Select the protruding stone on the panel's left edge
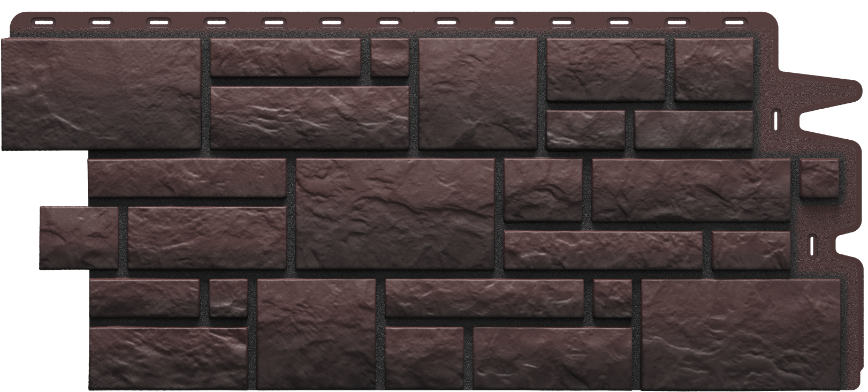 (79, 237)
